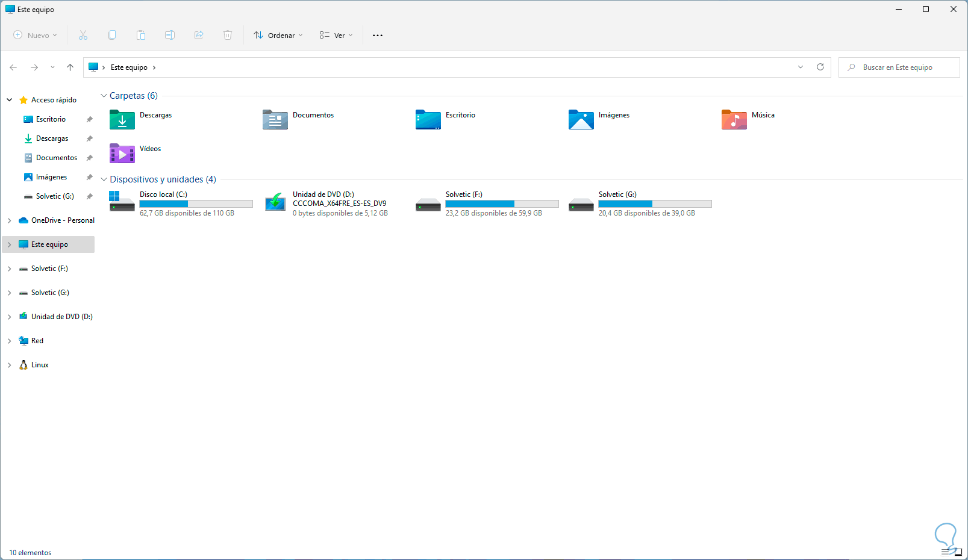Expand the Red tree item
Viewport: 968px width, 560px height.
9,340
